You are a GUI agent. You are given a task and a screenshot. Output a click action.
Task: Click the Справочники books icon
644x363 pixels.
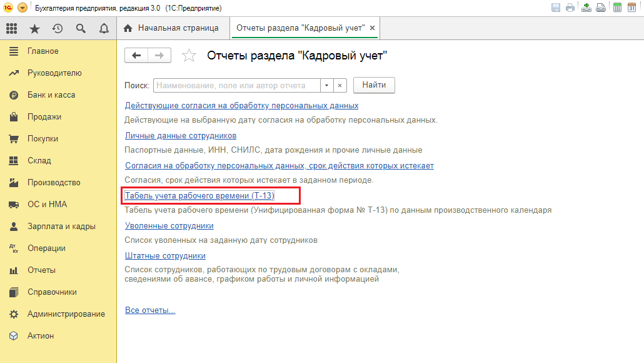14,292
